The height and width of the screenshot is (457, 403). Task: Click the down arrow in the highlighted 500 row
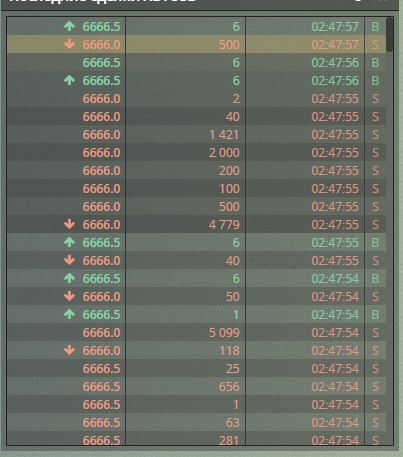click(69, 44)
